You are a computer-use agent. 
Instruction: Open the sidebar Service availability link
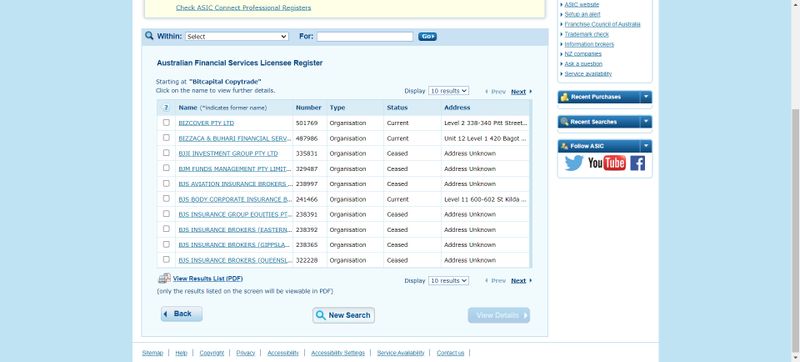click(588, 74)
